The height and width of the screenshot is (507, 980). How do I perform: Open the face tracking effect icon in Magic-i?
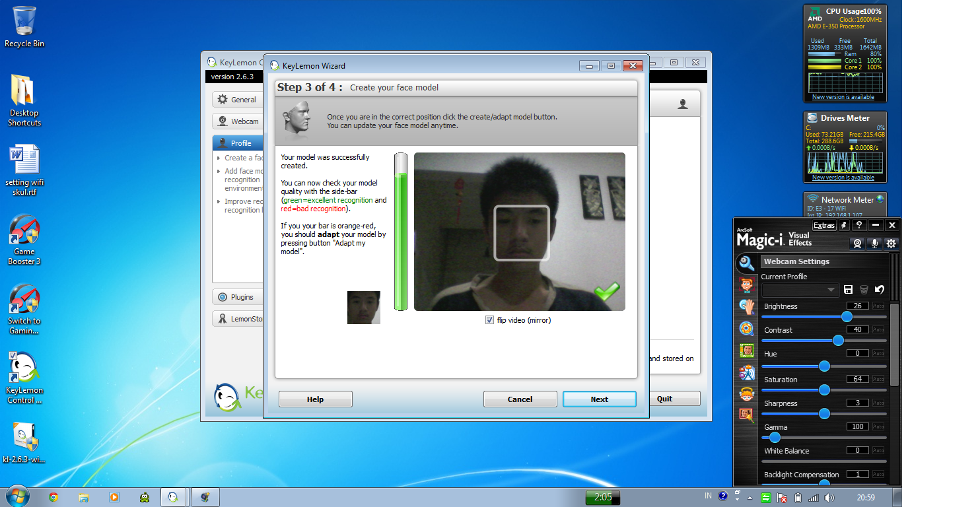tap(747, 285)
